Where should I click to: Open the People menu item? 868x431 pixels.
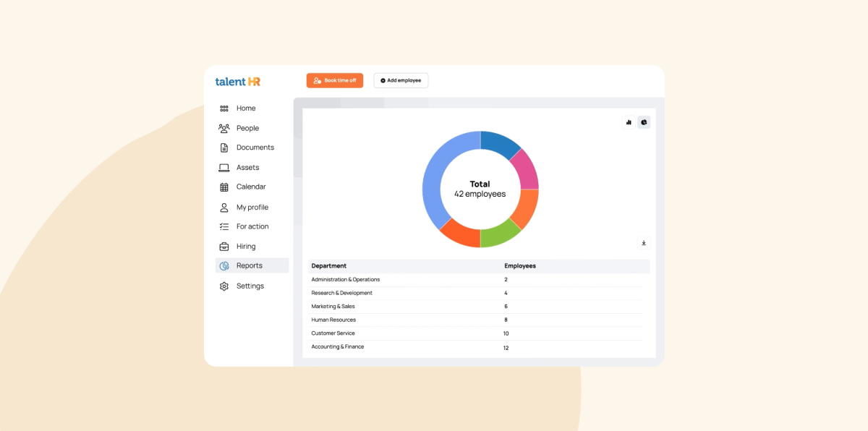(247, 128)
